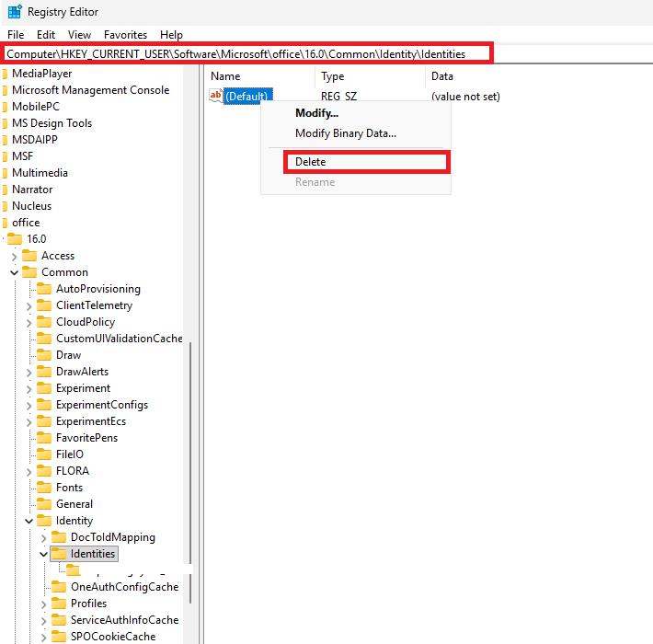Select the (Default) value entry

247,97
